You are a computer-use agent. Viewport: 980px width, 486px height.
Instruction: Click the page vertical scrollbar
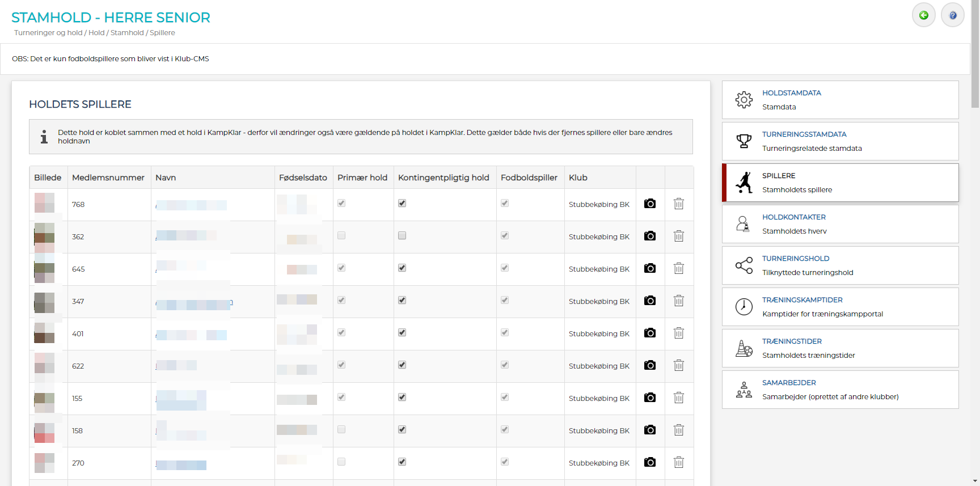click(x=975, y=57)
